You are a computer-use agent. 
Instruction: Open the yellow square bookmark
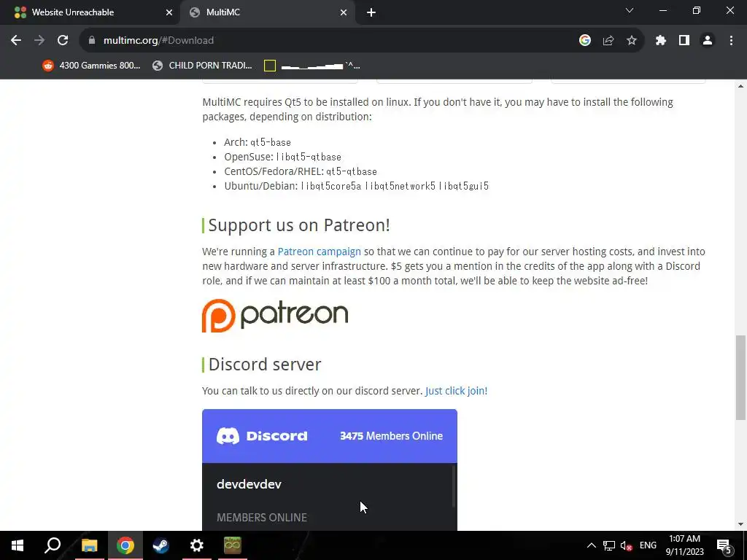coord(312,65)
